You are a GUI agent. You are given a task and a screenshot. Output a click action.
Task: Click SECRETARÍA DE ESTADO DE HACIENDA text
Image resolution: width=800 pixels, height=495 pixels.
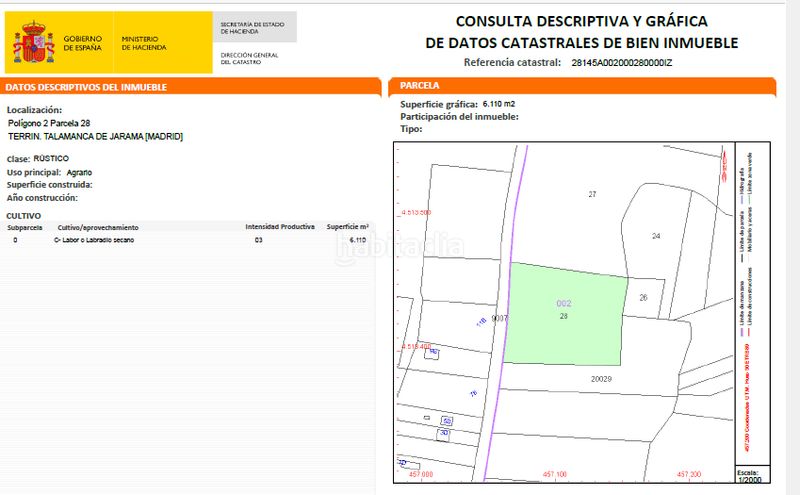tap(252, 28)
